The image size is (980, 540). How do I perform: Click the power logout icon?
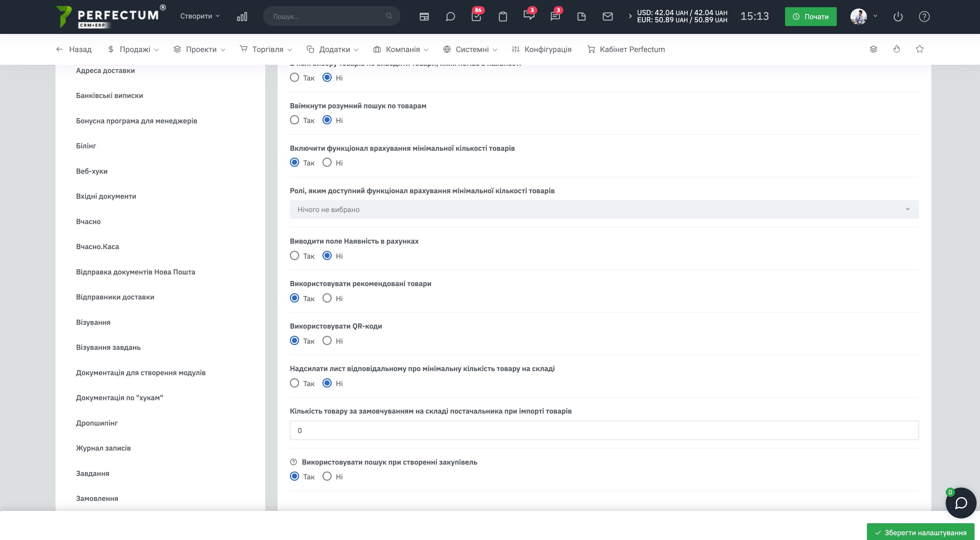pyautogui.click(x=898, y=16)
